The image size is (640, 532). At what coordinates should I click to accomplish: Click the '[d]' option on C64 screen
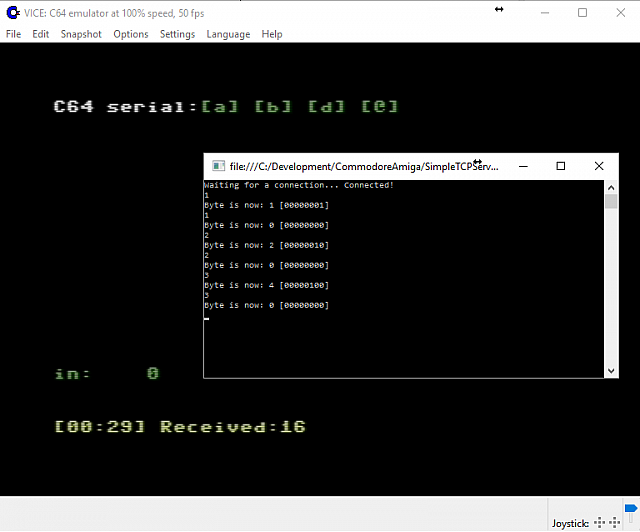coord(327,107)
